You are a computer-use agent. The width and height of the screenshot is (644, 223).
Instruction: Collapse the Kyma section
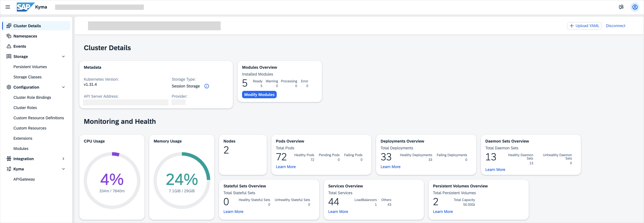tap(64, 169)
